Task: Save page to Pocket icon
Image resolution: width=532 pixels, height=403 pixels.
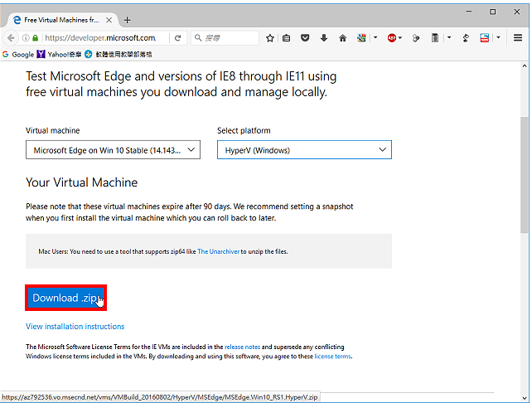Action: (x=305, y=37)
